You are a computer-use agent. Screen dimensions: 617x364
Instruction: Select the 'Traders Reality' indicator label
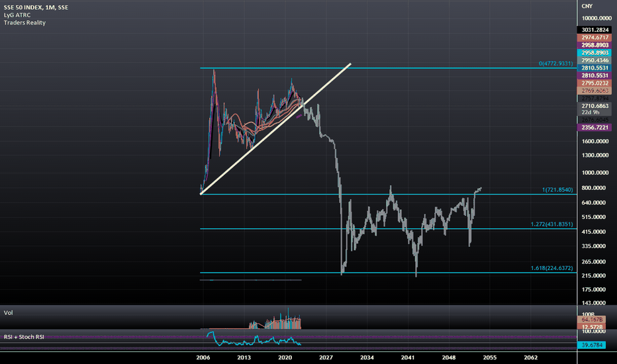coord(24,23)
